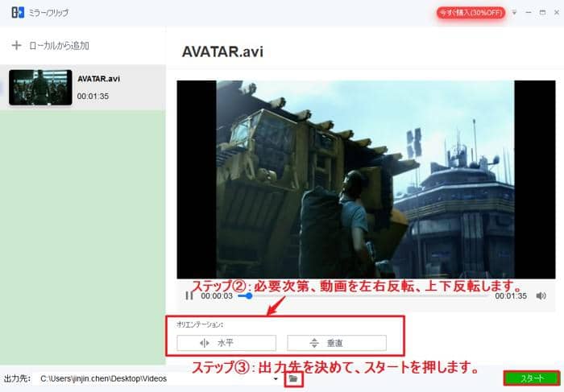Mute the audio with the speaker icon
The height and width of the screenshot is (392, 564).
[541, 295]
